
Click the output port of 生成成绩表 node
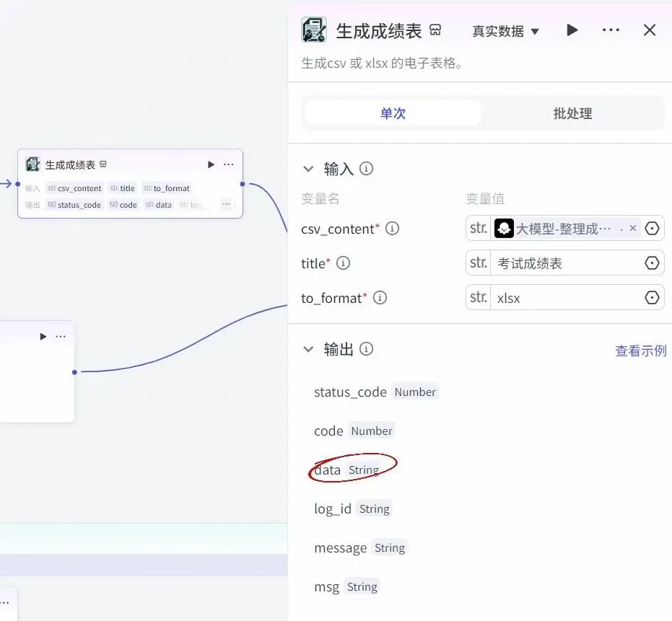pos(243,184)
